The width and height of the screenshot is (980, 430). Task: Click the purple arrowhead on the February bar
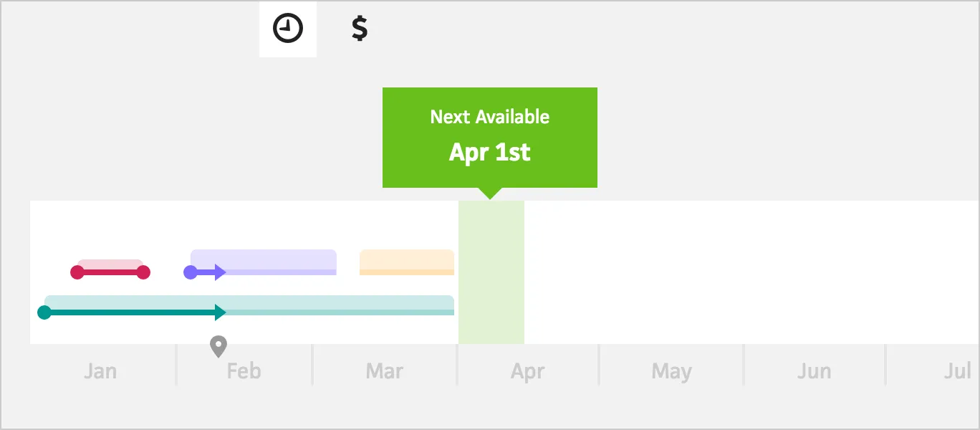[x=219, y=272]
